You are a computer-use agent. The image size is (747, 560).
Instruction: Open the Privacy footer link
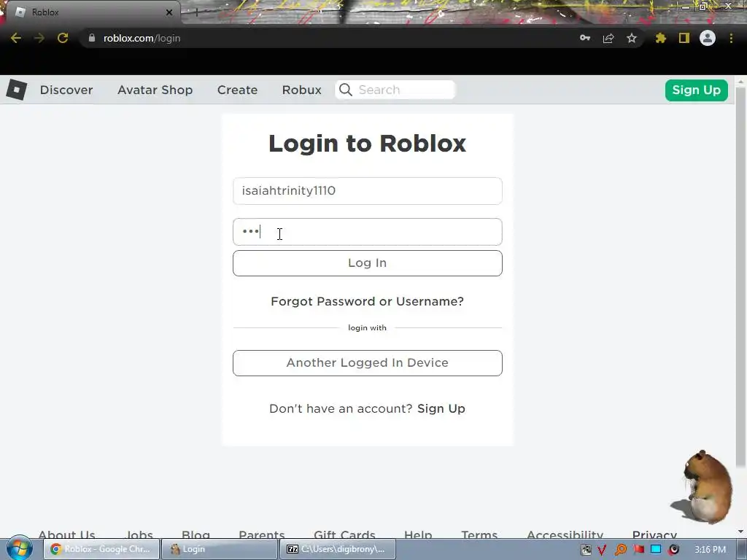[654, 534]
